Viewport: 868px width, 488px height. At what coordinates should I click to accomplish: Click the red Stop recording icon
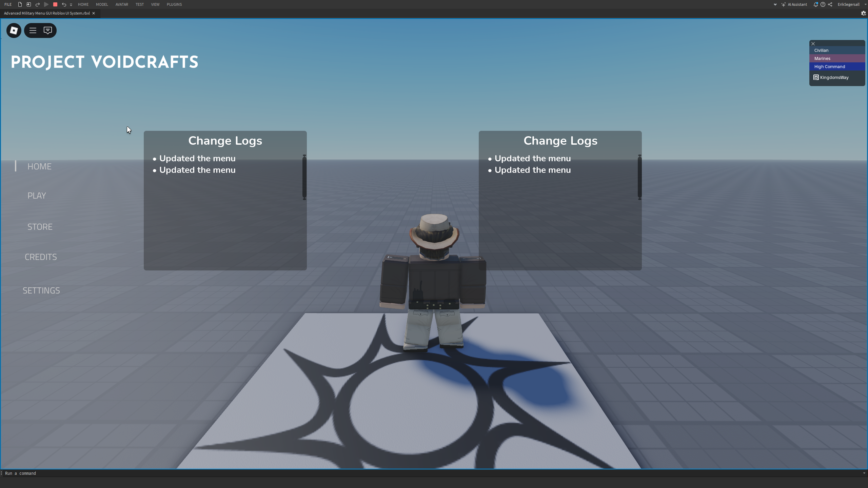(x=55, y=4)
